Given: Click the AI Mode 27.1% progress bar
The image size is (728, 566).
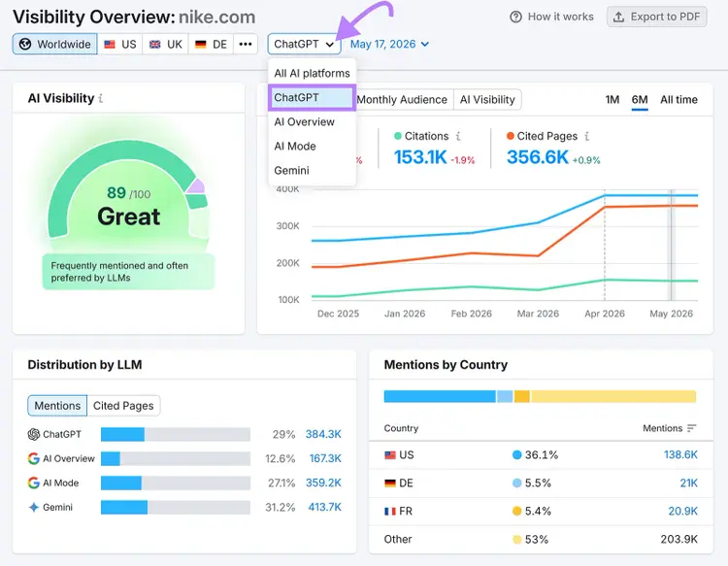Looking at the screenshot, I should 176,483.
